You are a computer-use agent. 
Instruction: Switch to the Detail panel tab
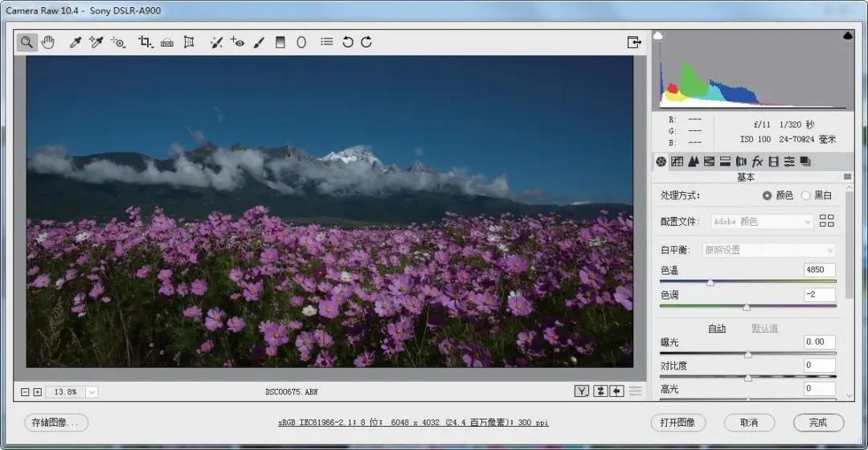(693, 162)
